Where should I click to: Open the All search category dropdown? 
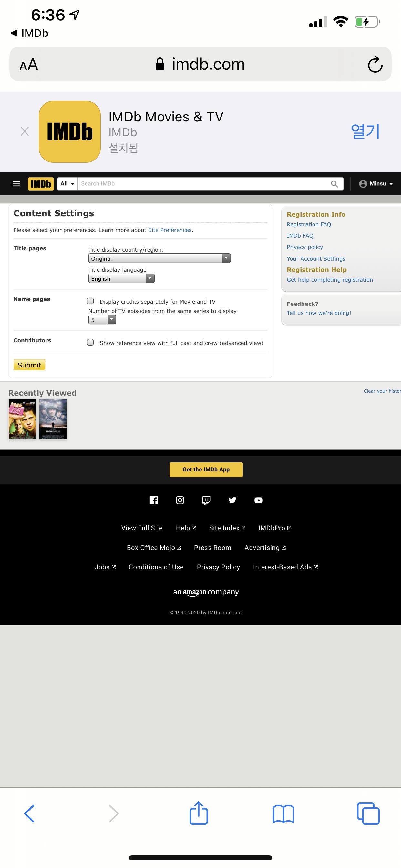67,184
